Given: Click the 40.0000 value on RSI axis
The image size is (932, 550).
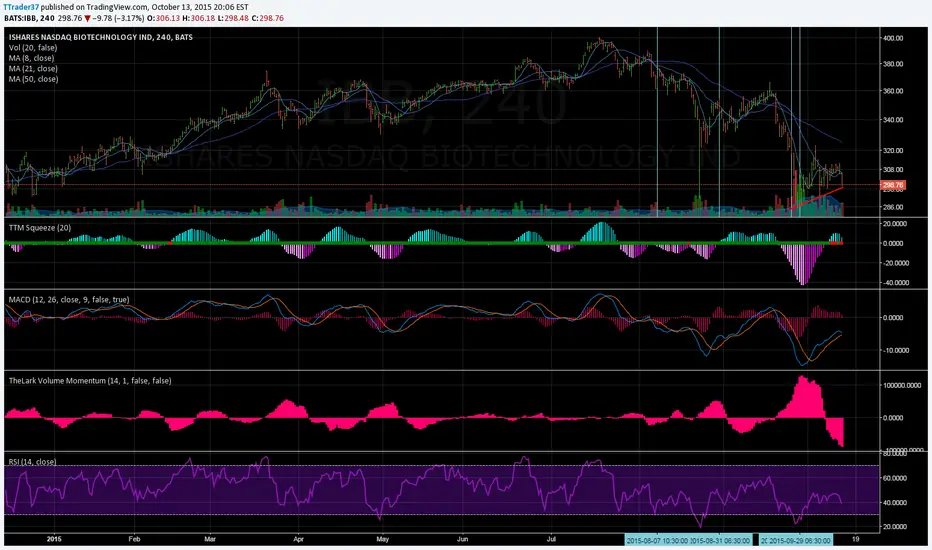Looking at the screenshot, I should pos(895,503).
